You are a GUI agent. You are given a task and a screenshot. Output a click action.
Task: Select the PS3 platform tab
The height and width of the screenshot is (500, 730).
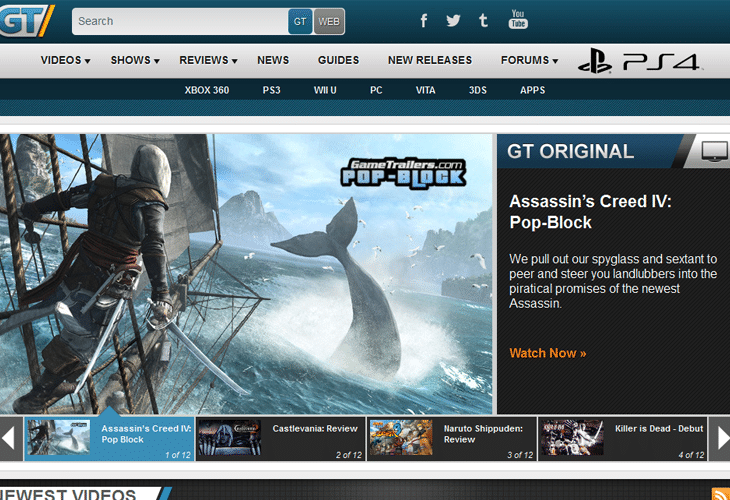pos(271,90)
